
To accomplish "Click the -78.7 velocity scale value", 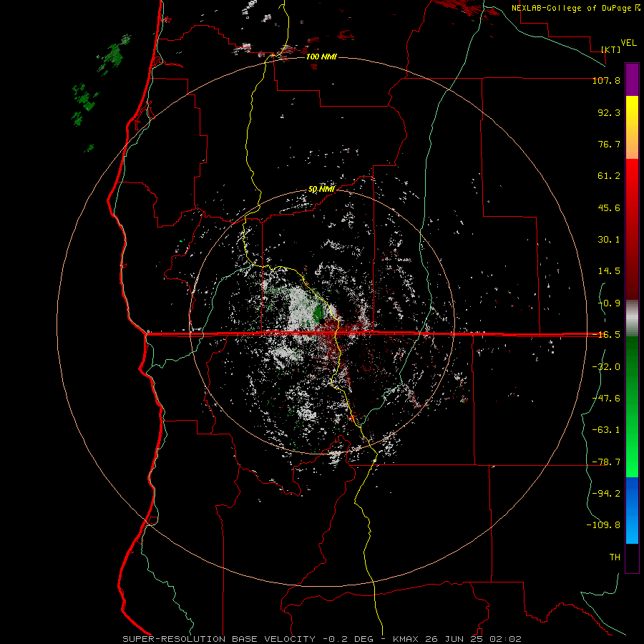I will 606,462.
